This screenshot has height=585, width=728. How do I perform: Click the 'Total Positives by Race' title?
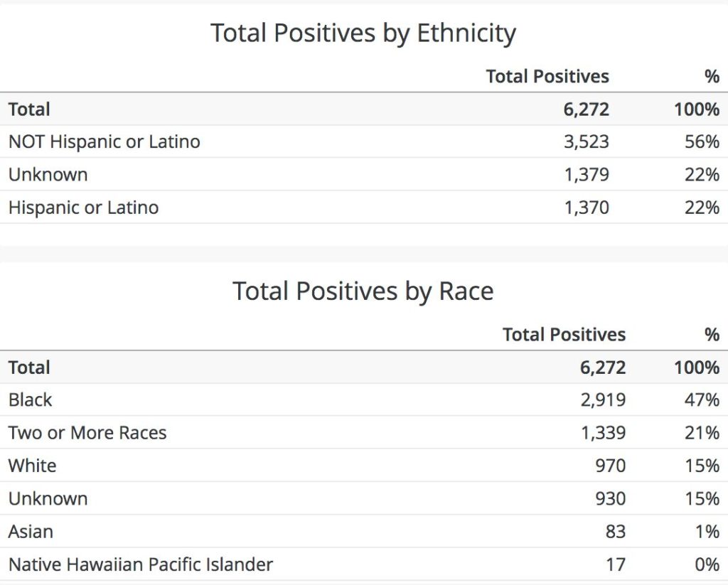[x=363, y=291]
